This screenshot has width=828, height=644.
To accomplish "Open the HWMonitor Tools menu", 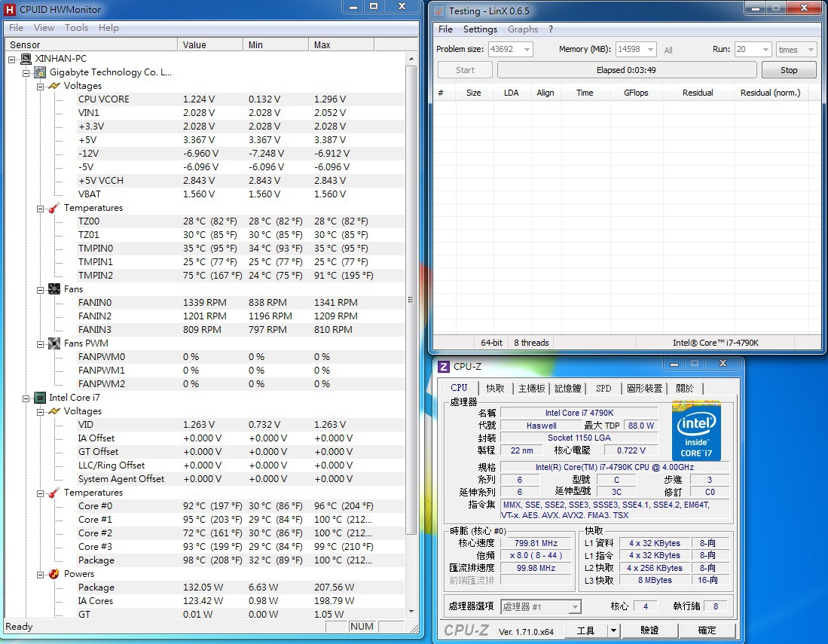I will pos(77,28).
